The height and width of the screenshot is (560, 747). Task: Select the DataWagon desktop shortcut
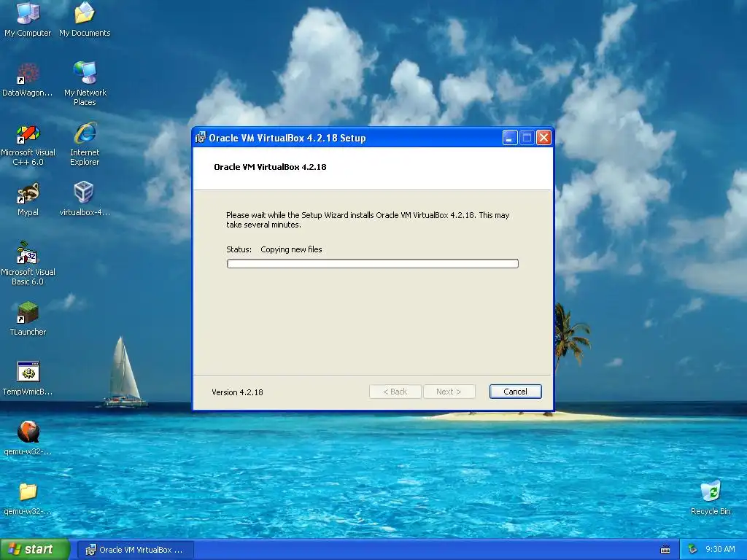(28, 79)
